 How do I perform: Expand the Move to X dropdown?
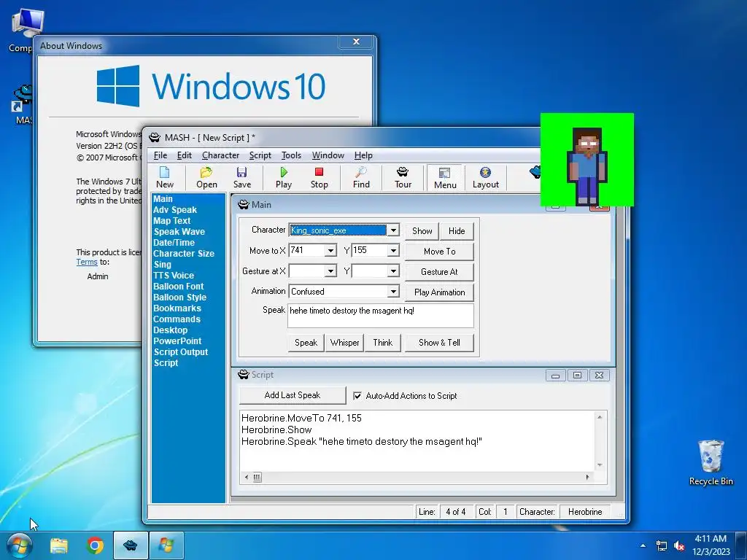[x=330, y=251]
